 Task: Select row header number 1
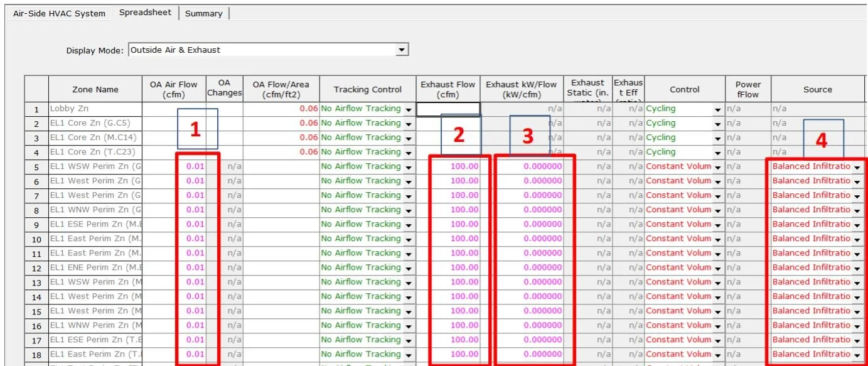pyautogui.click(x=36, y=109)
